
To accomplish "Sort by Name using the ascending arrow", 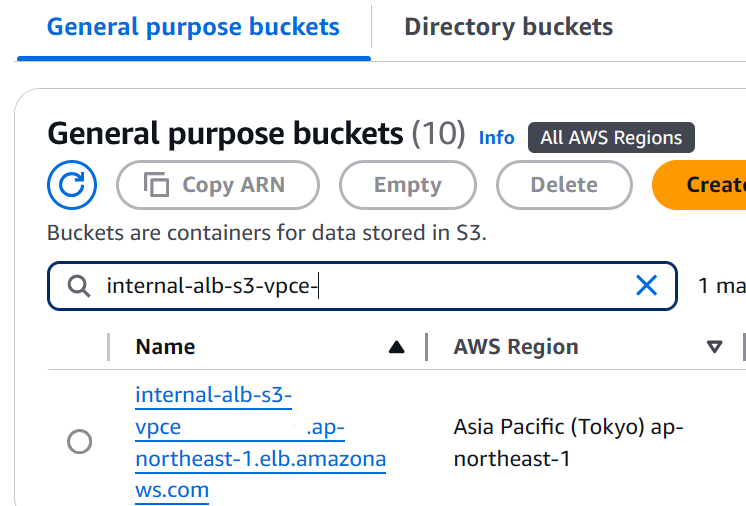I will [x=396, y=347].
